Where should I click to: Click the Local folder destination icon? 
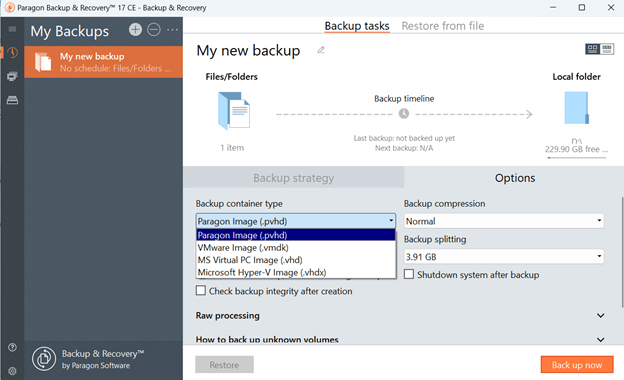576,108
